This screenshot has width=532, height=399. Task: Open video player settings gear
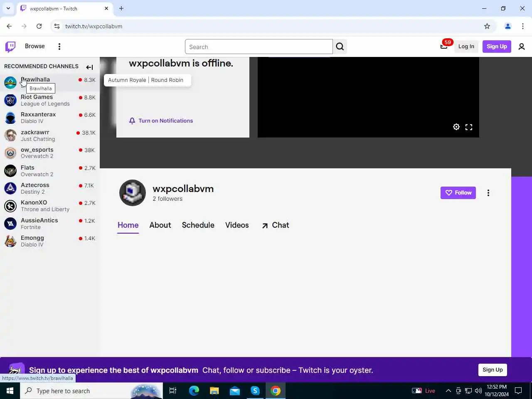tap(456, 127)
